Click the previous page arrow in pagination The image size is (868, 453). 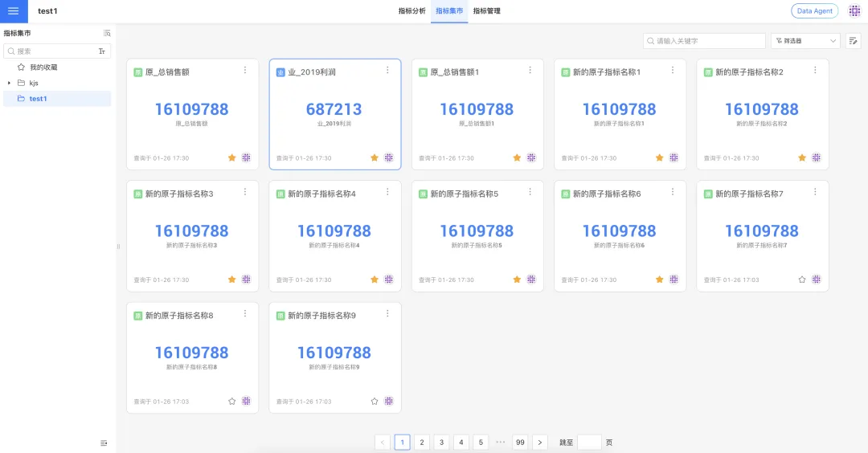coord(383,443)
